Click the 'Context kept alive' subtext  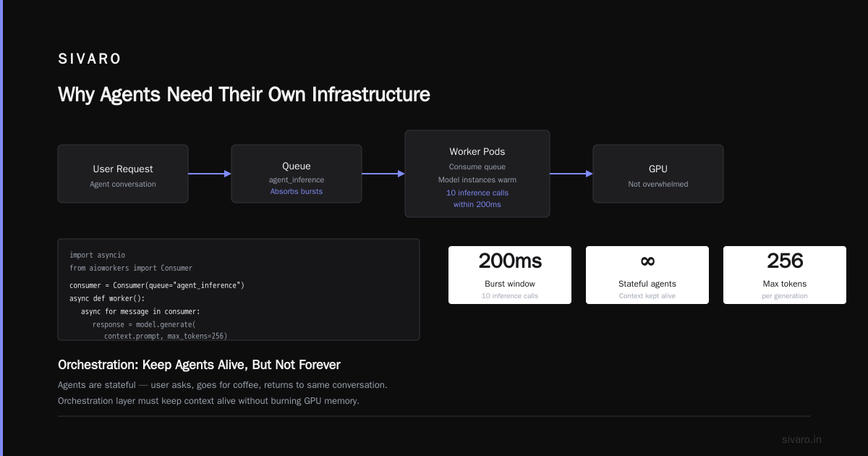[647, 296]
